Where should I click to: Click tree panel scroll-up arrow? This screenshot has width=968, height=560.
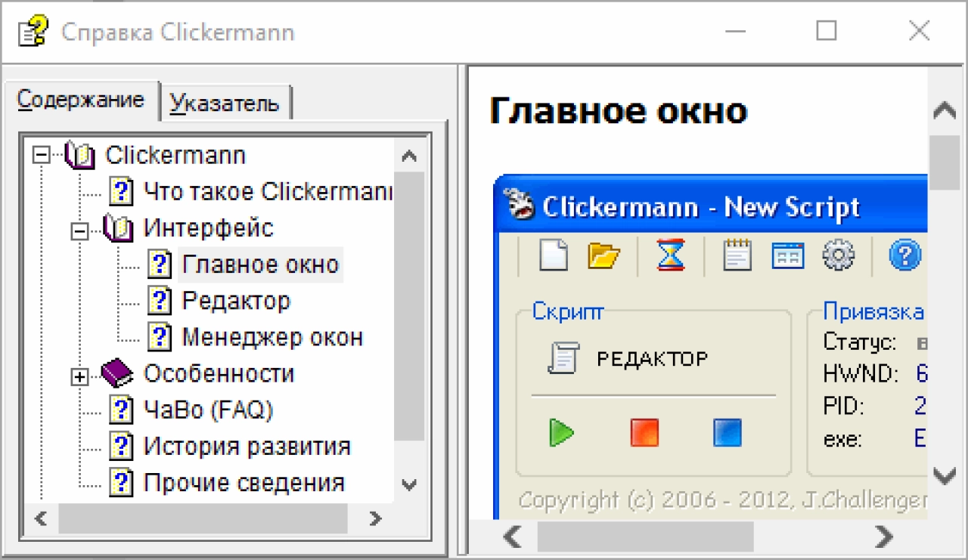pyautogui.click(x=409, y=156)
